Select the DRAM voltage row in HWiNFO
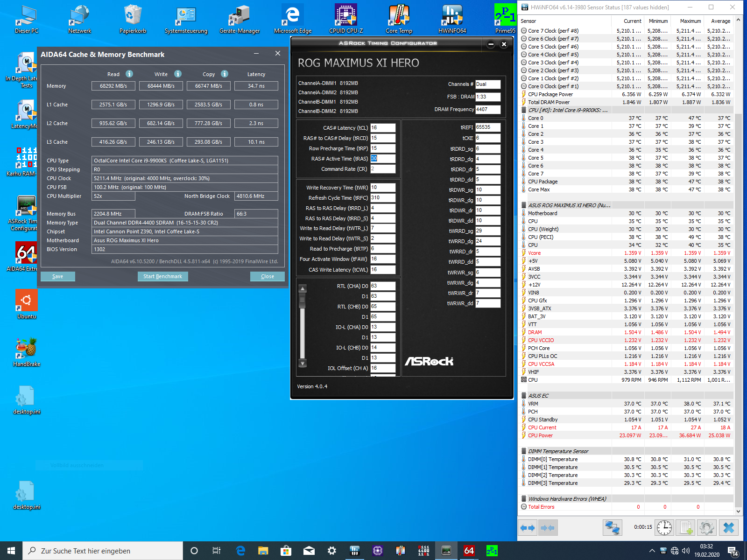Viewport: 747px width, 560px height. coord(626,332)
